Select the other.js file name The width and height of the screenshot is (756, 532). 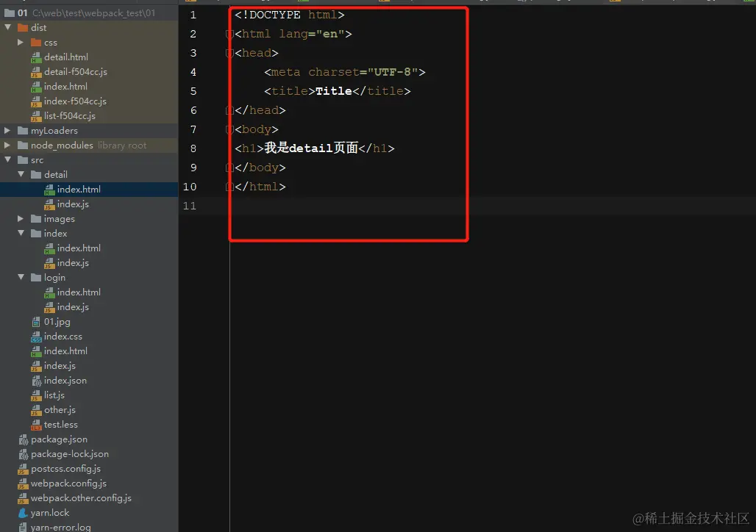pyautogui.click(x=60, y=410)
